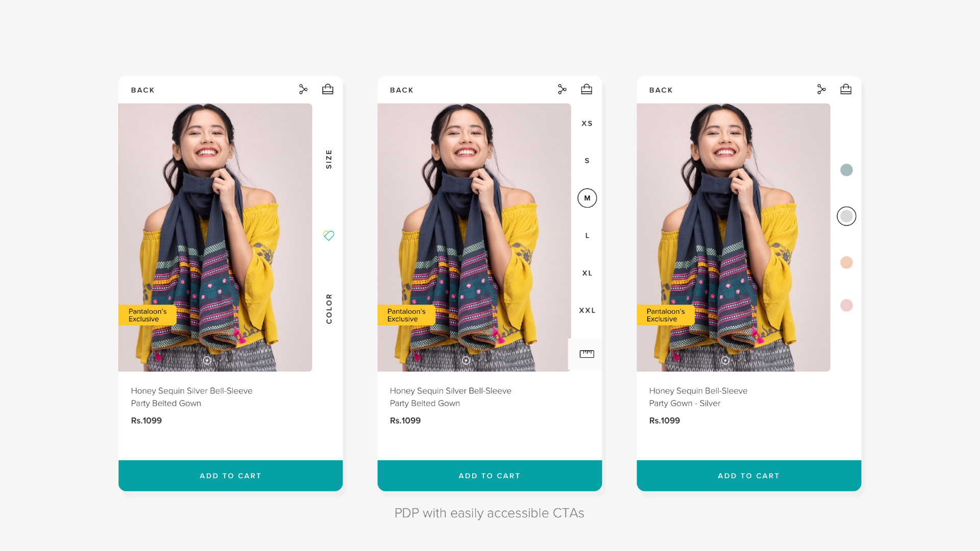Image resolution: width=980 pixels, height=551 pixels.
Task: Pick the blue-grey color swatch
Action: point(846,170)
